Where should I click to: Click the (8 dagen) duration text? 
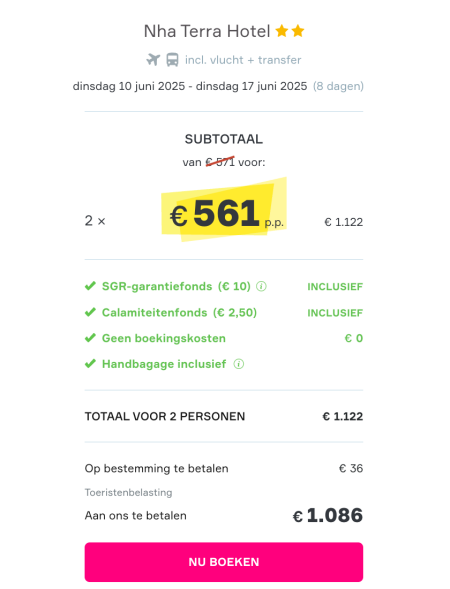coord(338,86)
